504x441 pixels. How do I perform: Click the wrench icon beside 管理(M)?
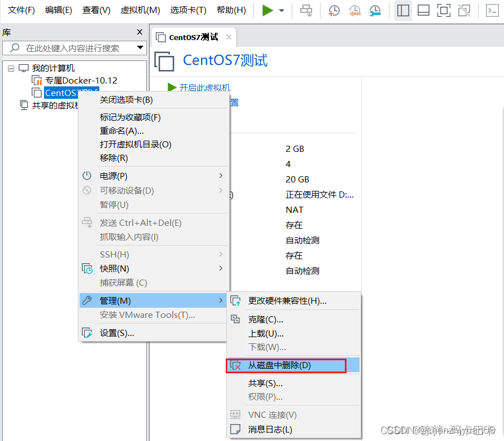point(87,300)
